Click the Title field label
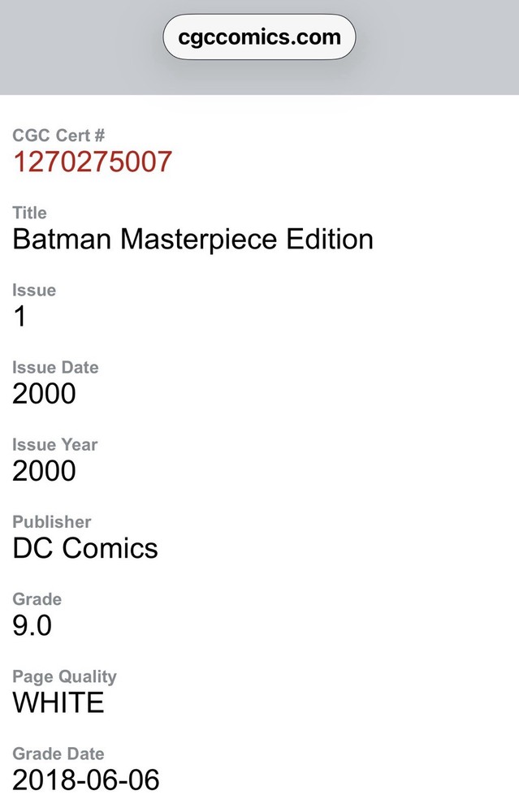Viewport: 519px width, 812px height. (x=30, y=213)
